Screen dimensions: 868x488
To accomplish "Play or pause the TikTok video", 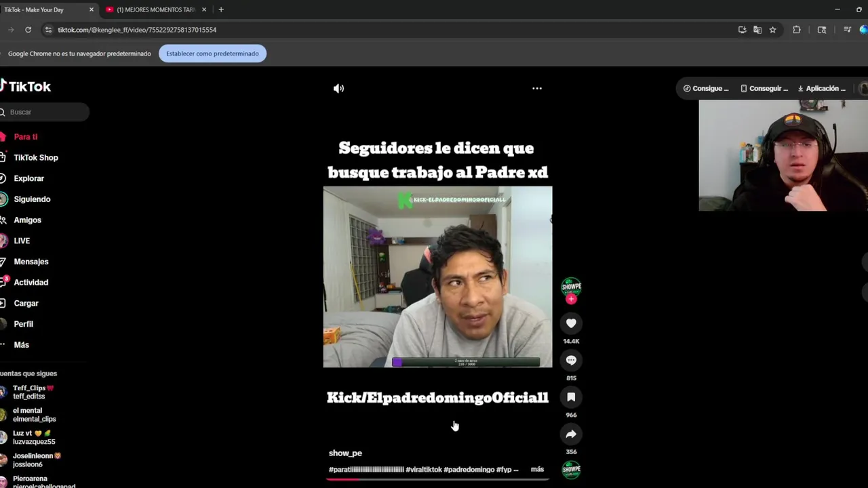I will pyautogui.click(x=437, y=277).
